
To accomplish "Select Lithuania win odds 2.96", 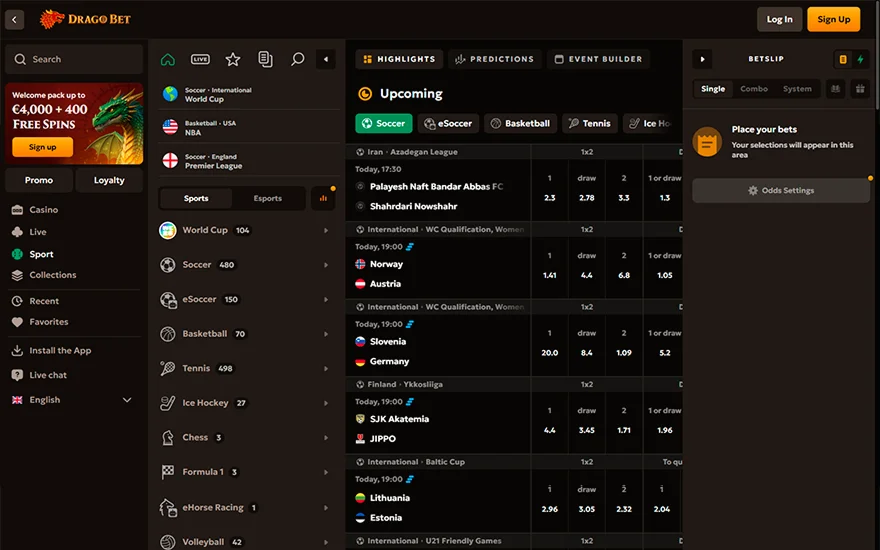I will pos(549,501).
